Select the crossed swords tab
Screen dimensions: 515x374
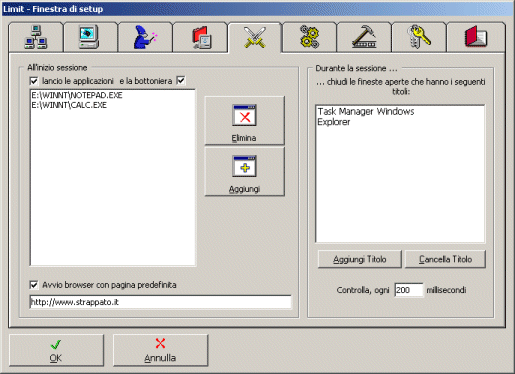point(255,37)
